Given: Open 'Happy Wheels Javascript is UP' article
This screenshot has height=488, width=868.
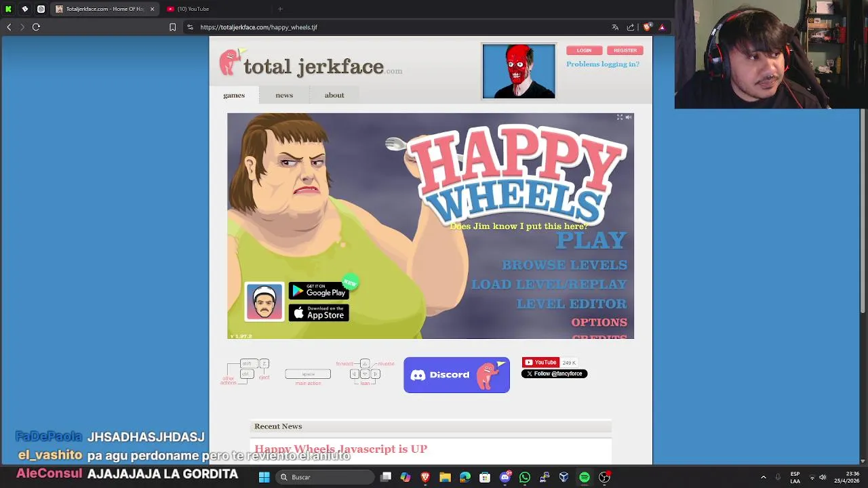Looking at the screenshot, I should (x=340, y=449).
